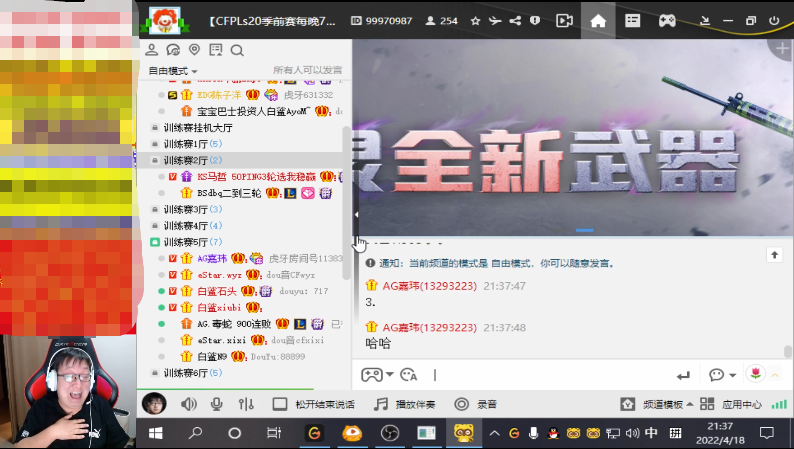The height and width of the screenshot is (449, 794).
Task: Click the share icon in title bar
Action: pos(515,21)
